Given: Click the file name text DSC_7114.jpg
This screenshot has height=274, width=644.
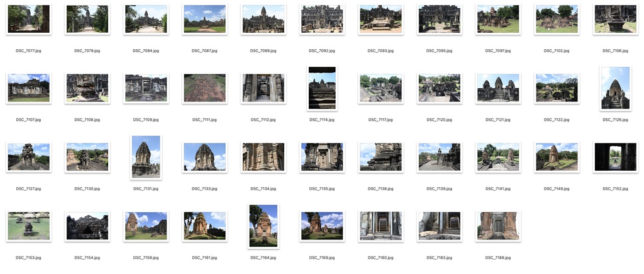Looking at the screenshot, I should 322,120.
